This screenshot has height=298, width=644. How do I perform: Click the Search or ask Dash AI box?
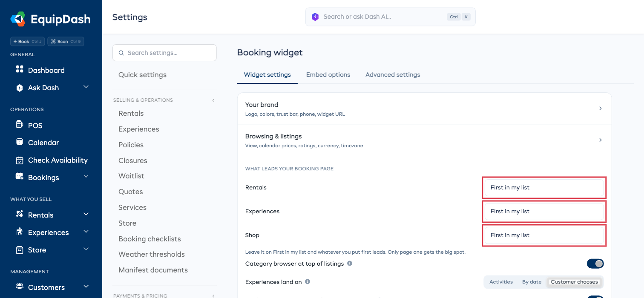coord(390,17)
